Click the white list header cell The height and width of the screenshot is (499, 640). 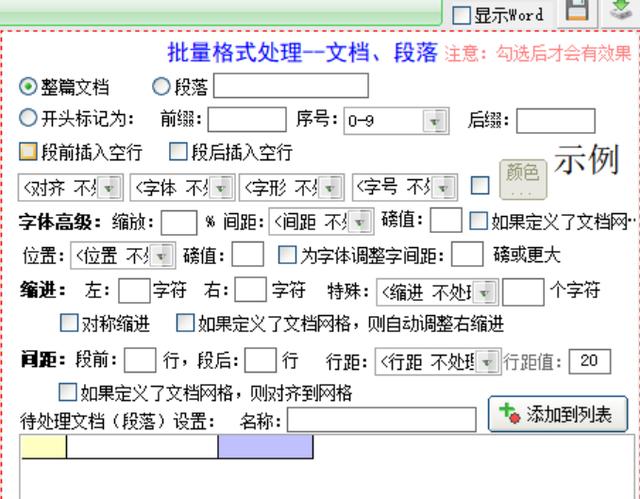[x=142, y=447]
